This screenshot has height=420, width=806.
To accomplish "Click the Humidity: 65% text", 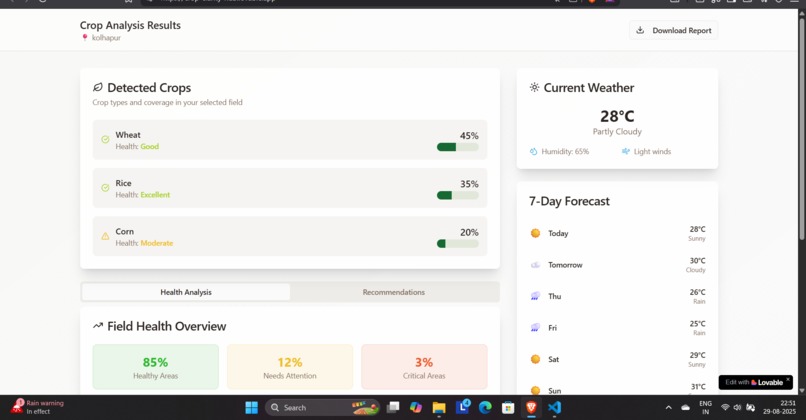I will coord(565,152).
